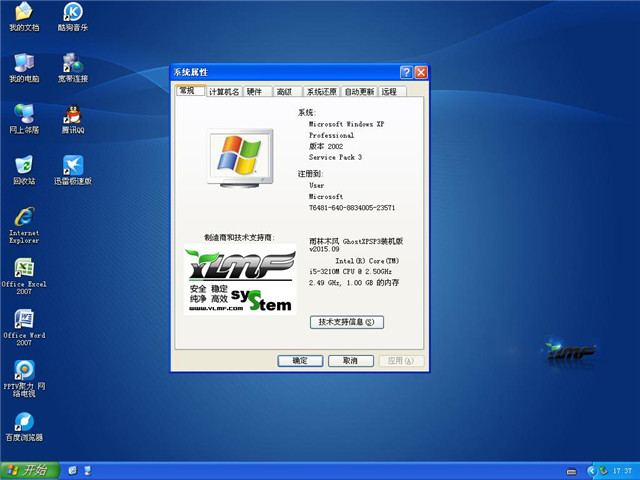Click the i5-3210M CPU @ 2.50GHz text

coord(350,271)
